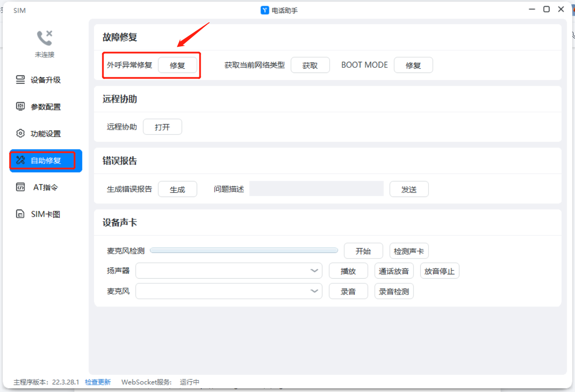Click the 错误报告 section heading

point(120,161)
